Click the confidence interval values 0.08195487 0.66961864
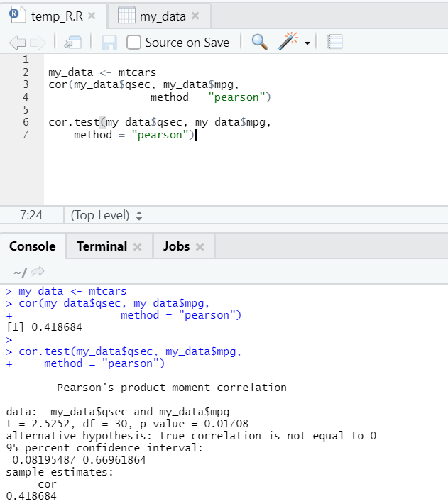 [x=79, y=460]
